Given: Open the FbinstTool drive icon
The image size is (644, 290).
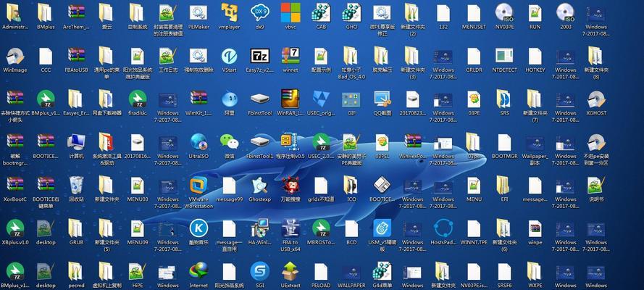Looking at the screenshot, I should [260, 99].
